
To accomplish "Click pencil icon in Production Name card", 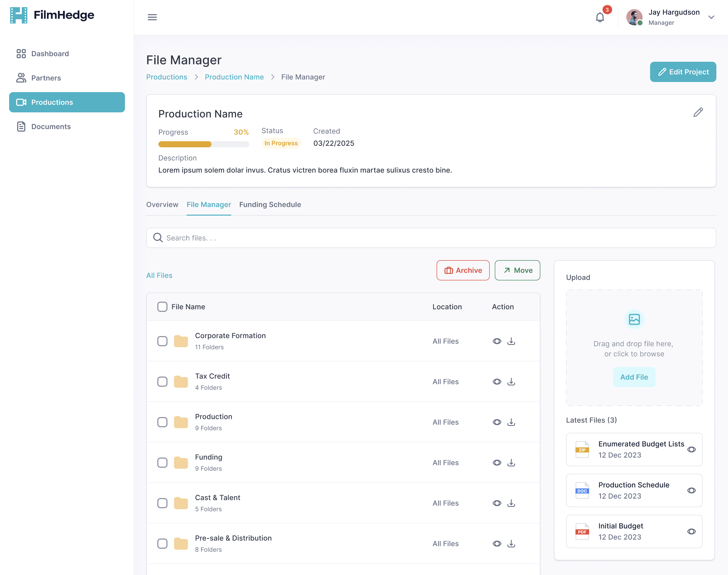I will (698, 112).
